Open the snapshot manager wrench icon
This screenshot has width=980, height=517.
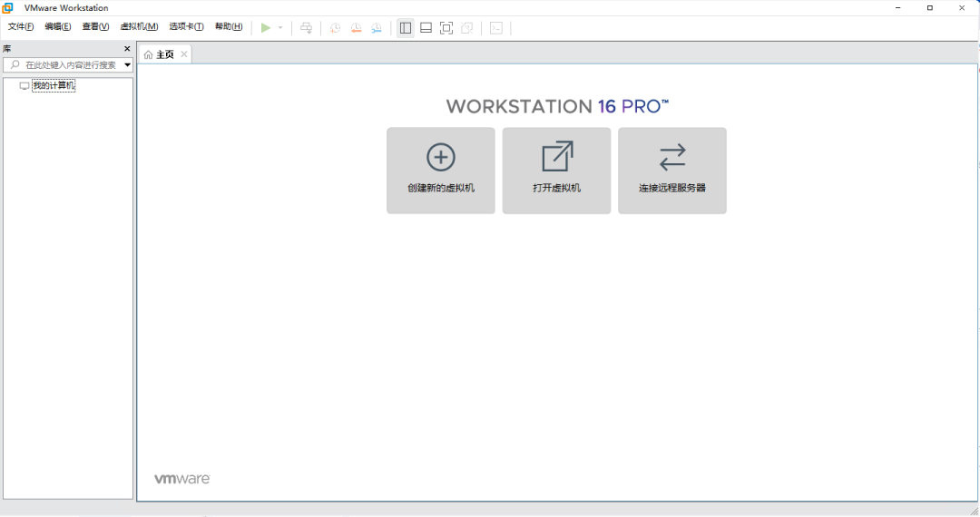[377, 27]
